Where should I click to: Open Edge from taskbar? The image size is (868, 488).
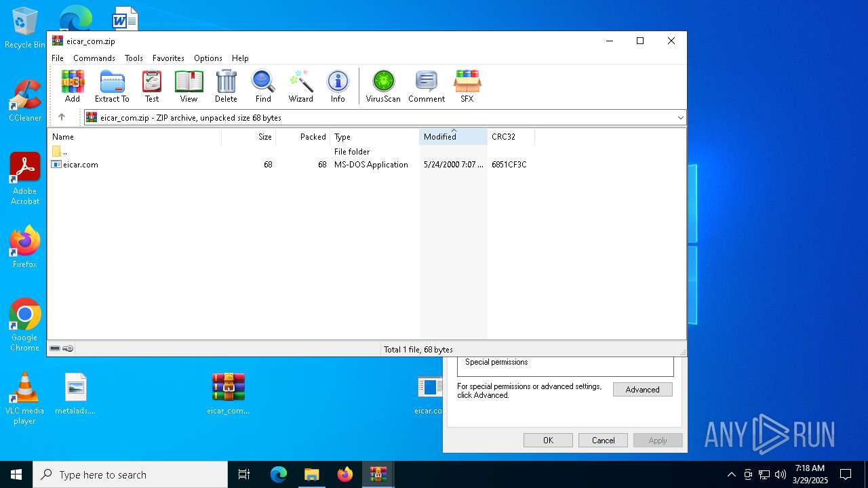tap(279, 474)
